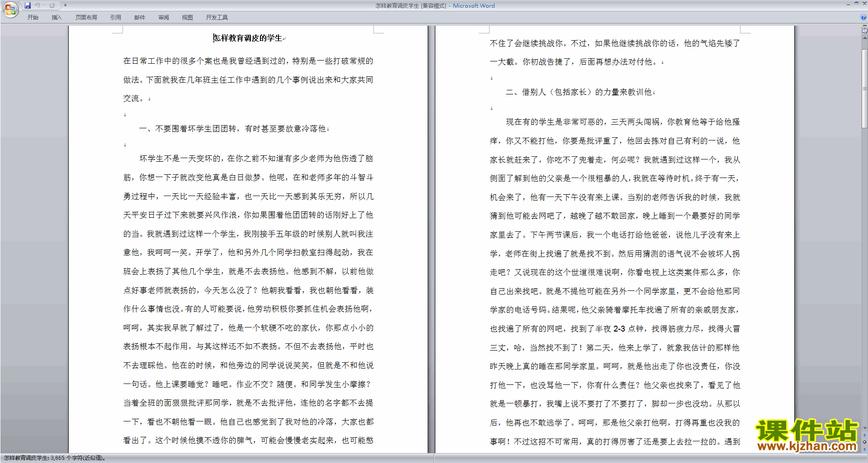
Task: Click line starting 当着全班的面狠狠批评那同学
Action: pos(248,403)
